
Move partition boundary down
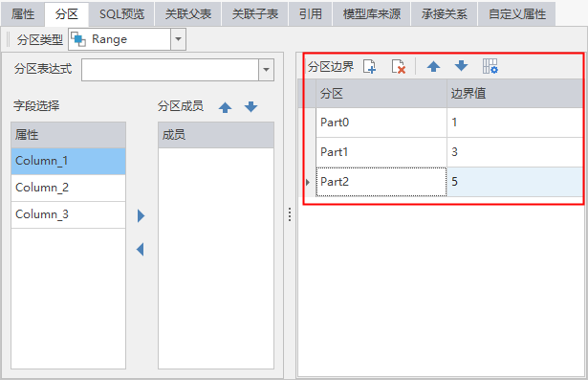[x=461, y=66]
